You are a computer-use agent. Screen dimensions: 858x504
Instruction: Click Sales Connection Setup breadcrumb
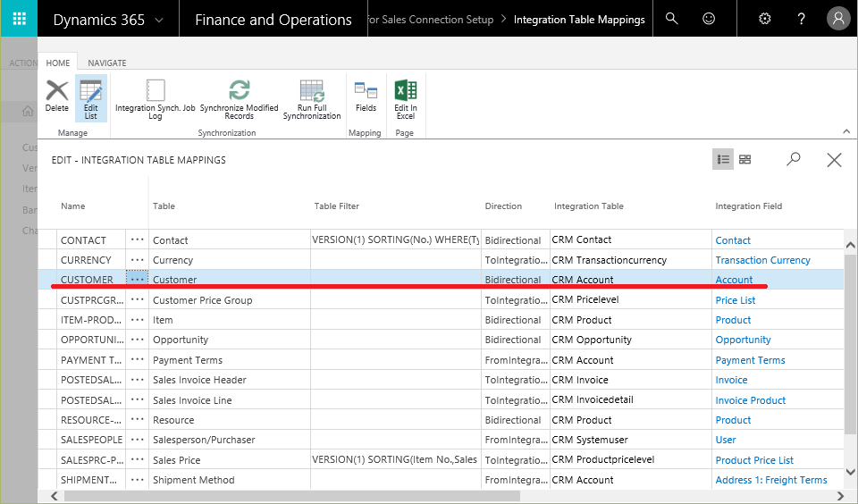click(x=431, y=20)
